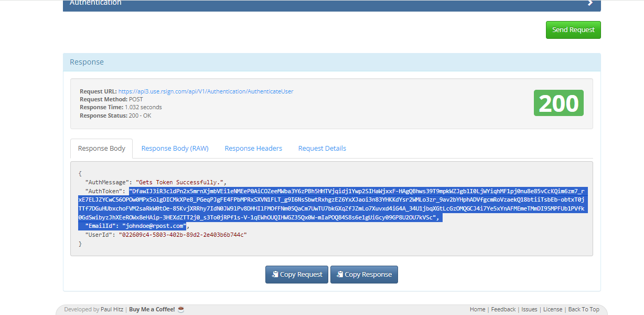Jump using the Back To Top link
This screenshot has height=315, width=644.
tap(583, 310)
